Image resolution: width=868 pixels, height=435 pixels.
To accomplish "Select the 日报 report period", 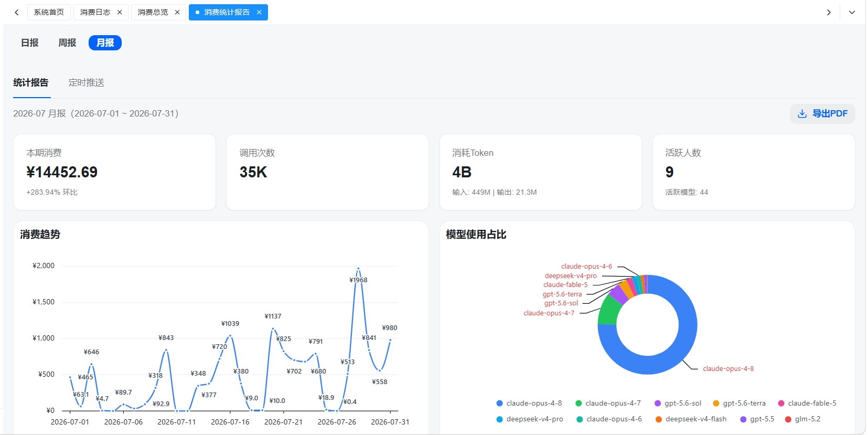I will 30,43.
